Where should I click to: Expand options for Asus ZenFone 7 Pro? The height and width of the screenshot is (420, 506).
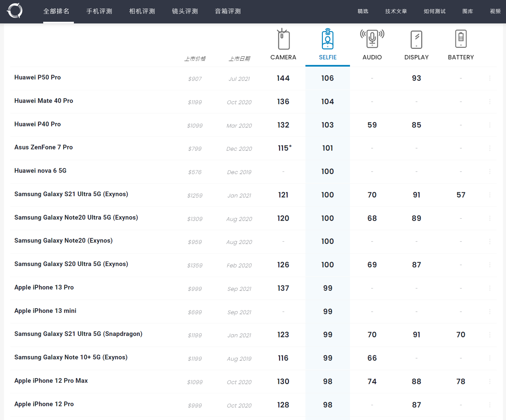(x=489, y=148)
